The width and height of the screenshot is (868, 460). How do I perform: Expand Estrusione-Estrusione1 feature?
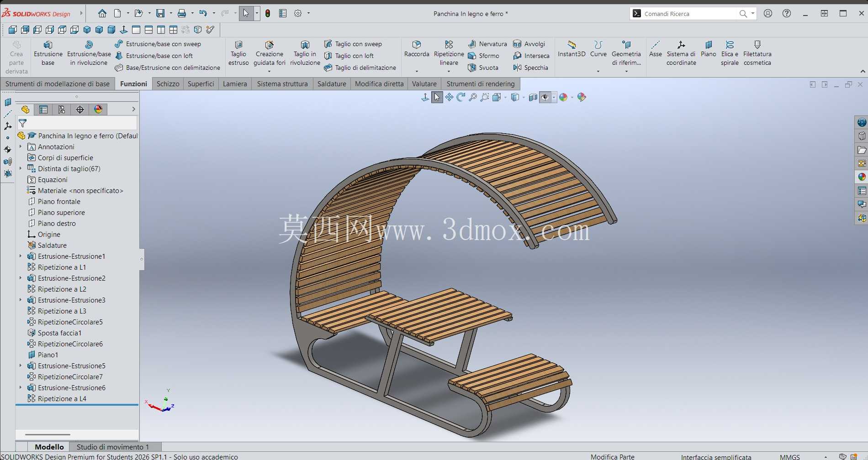[21, 256]
